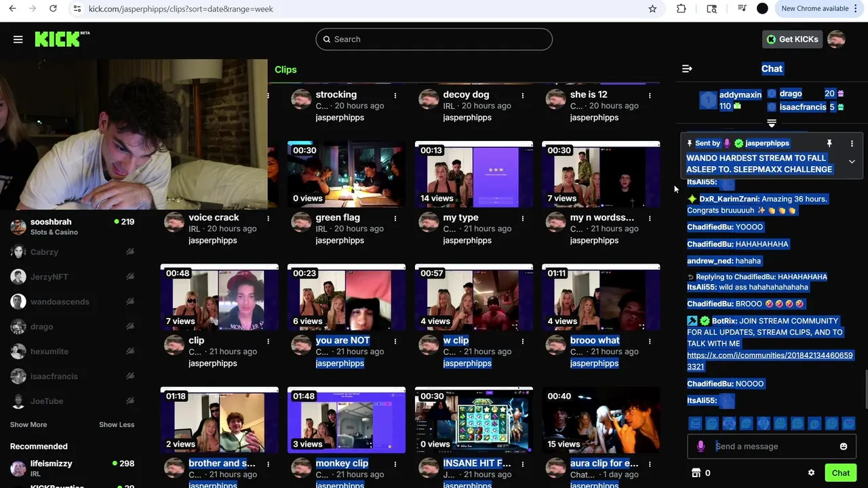The image size is (868, 488).
Task: Open hexumlite channel in sidebar
Action: (x=72, y=351)
